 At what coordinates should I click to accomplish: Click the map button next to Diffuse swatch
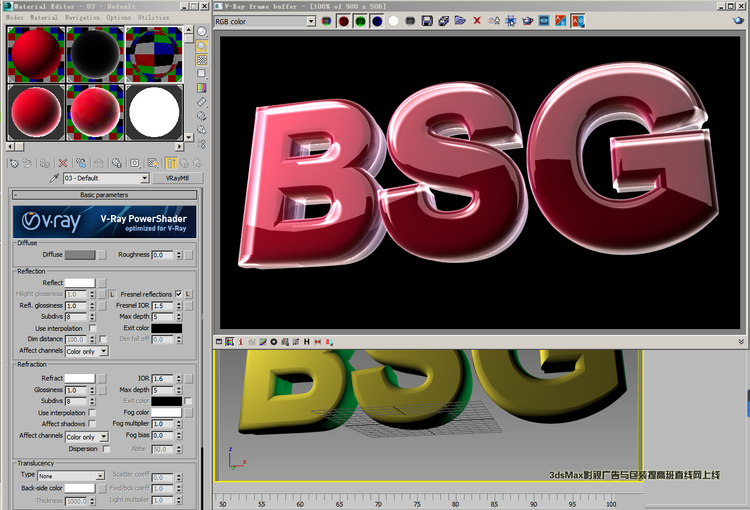tap(102, 255)
